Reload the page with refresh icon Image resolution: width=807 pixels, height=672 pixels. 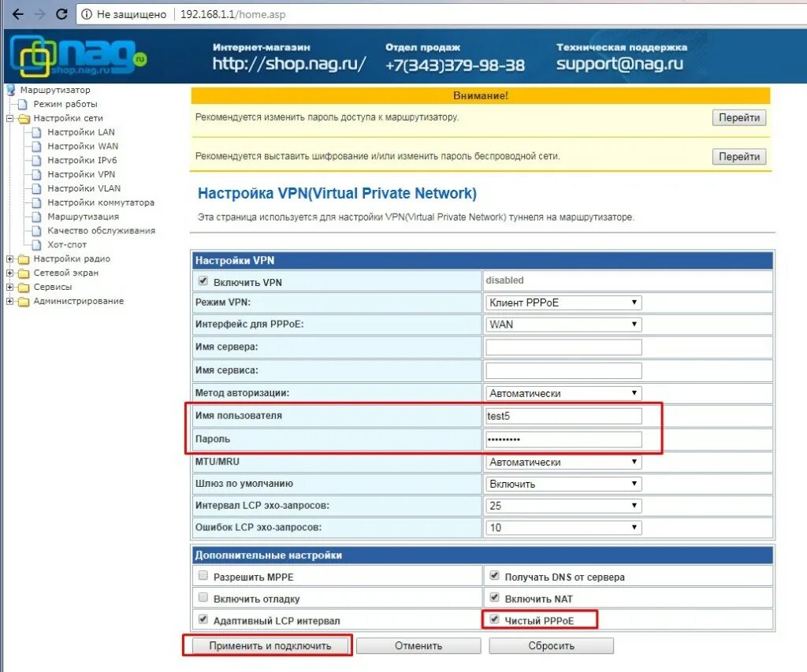[x=61, y=14]
